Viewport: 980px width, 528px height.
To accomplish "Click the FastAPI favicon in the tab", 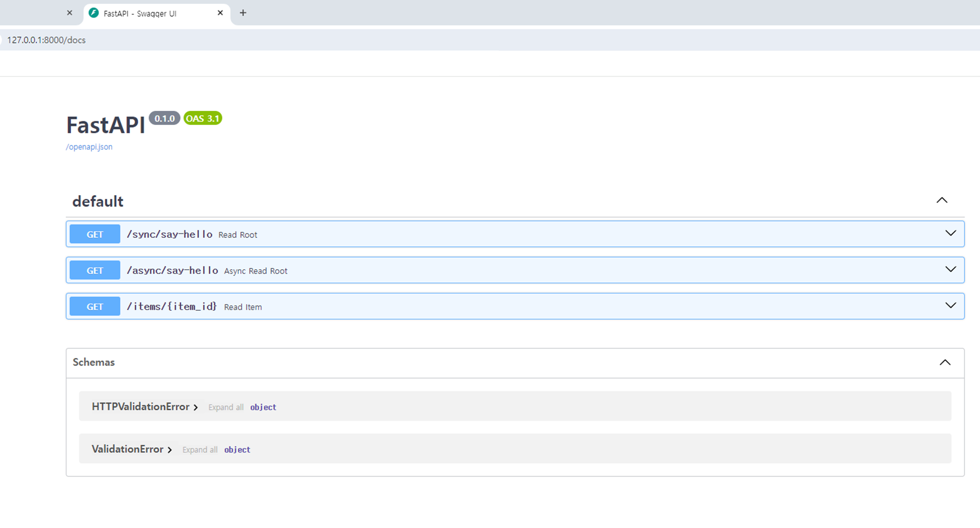I will (x=94, y=13).
